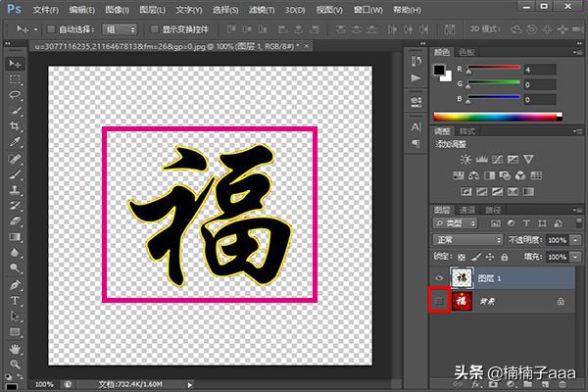Screen dimensions: 588x392
Task: Open the 色板 panel tab
Action: (467, 51)
